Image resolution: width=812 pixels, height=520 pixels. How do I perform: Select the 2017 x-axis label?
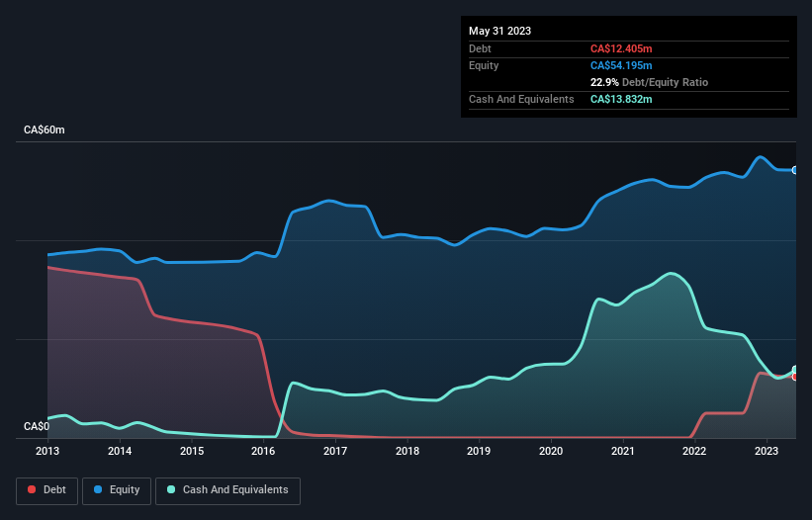point(335,451)
